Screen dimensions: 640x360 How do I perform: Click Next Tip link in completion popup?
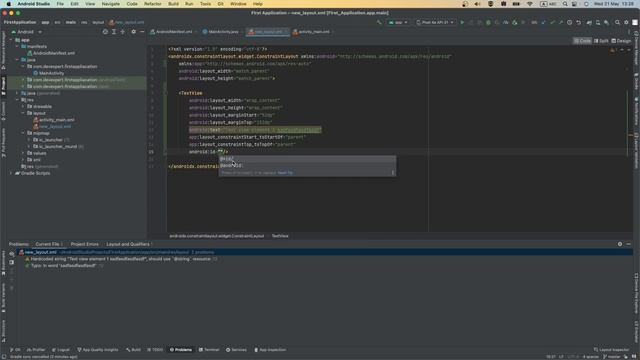pyautogui.click(x=285, y=173)
